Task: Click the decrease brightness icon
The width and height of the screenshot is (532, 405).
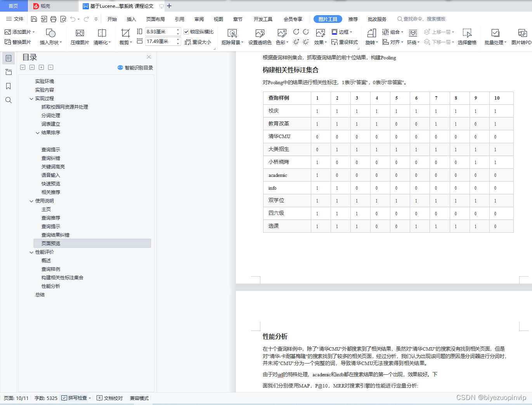Action: (306, 42)
